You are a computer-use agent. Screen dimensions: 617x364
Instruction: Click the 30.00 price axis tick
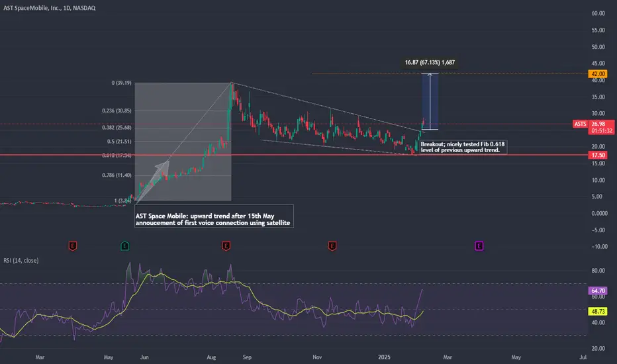[x=598, y=113]
